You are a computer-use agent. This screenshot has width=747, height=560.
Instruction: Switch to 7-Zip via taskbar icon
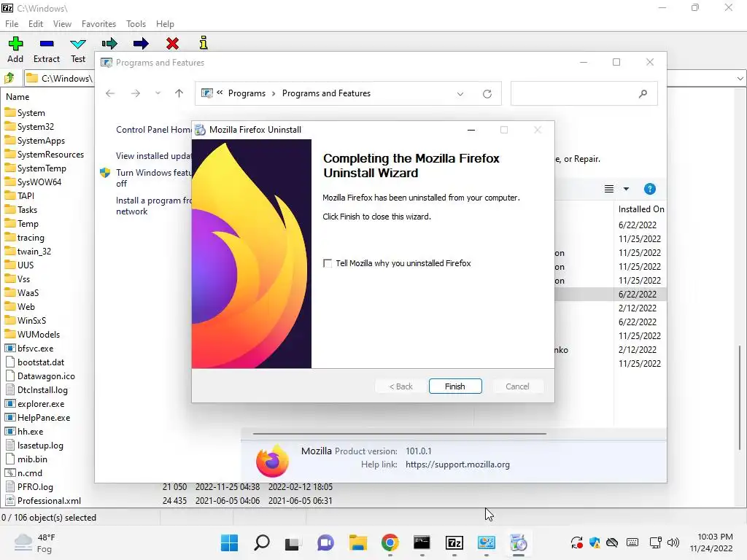tap(454, 542)
